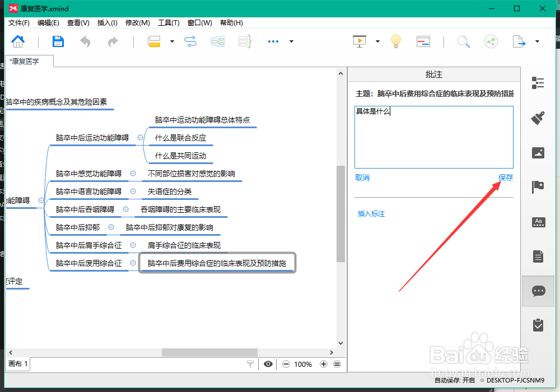Collapse the 脑卒中后运动功能障碍 branch
Viewport: 560px width, 392px height.
141,137
